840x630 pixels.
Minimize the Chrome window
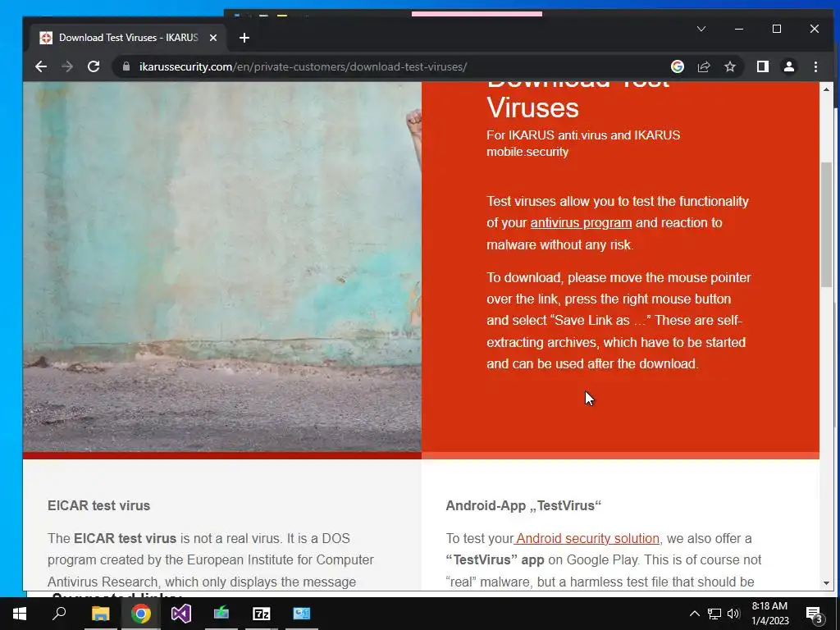tap(739, 29)
